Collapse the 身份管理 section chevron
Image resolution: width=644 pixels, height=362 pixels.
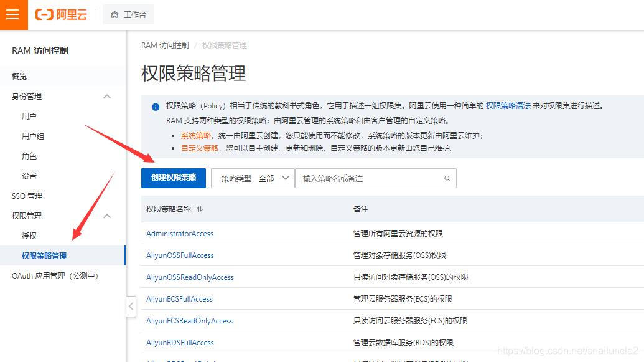click(x=107, y=96)
